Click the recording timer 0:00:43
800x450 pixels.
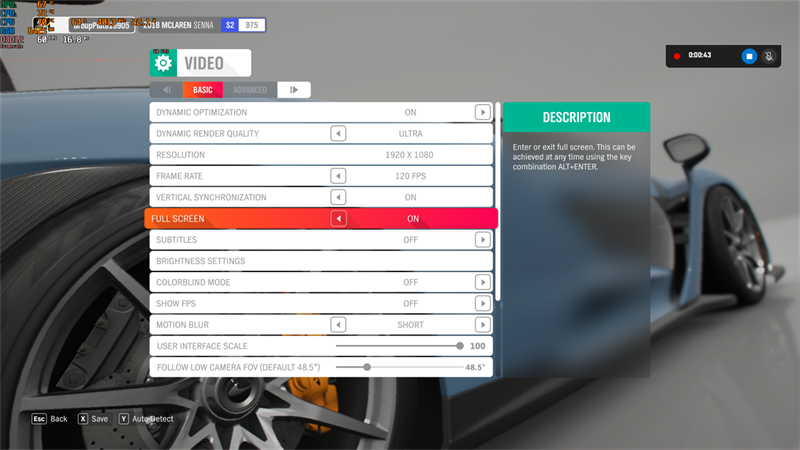699,55
